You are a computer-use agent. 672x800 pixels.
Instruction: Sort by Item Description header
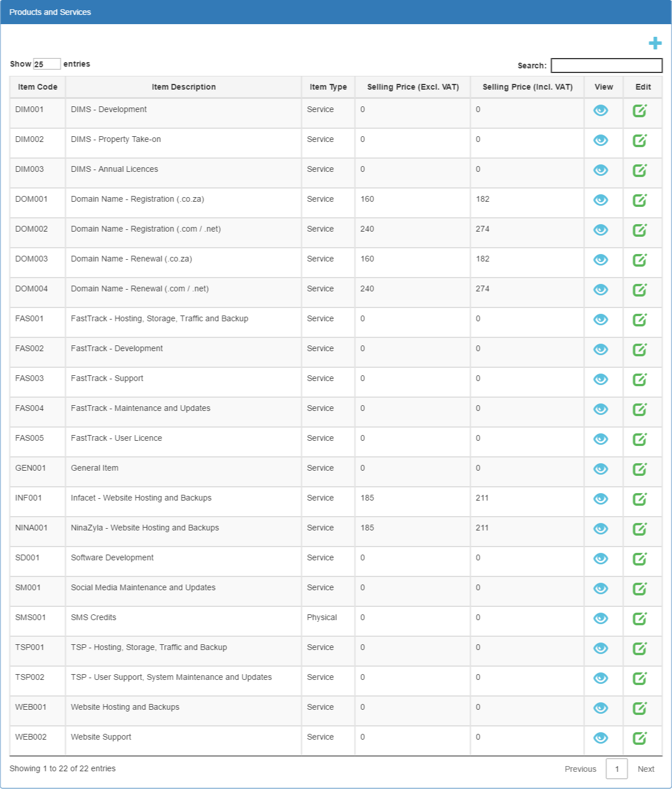(x=184, y=87)
